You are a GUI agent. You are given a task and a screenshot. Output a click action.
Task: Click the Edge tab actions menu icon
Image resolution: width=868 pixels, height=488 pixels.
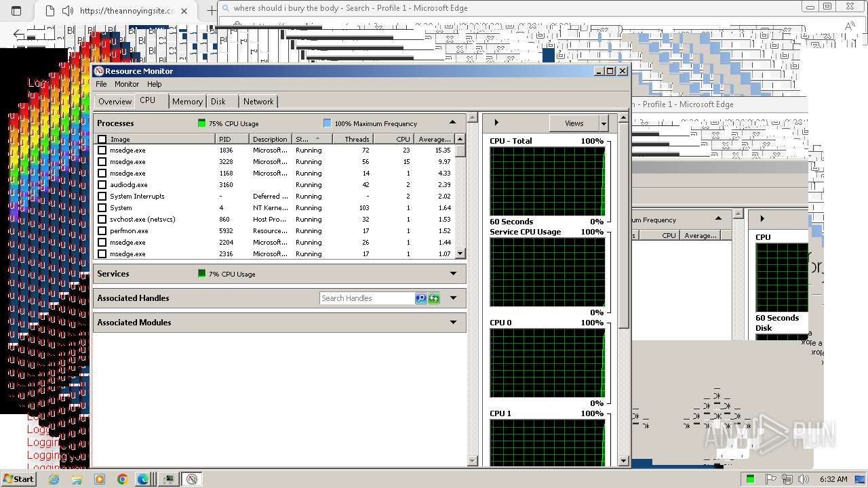pyautogui.click(x=16, y=11)
